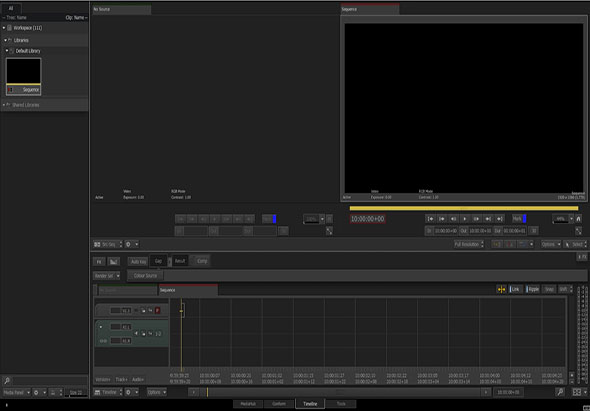
Task: Toggle Auto Key
Action: pyautogui.click(x=138, y=261)
